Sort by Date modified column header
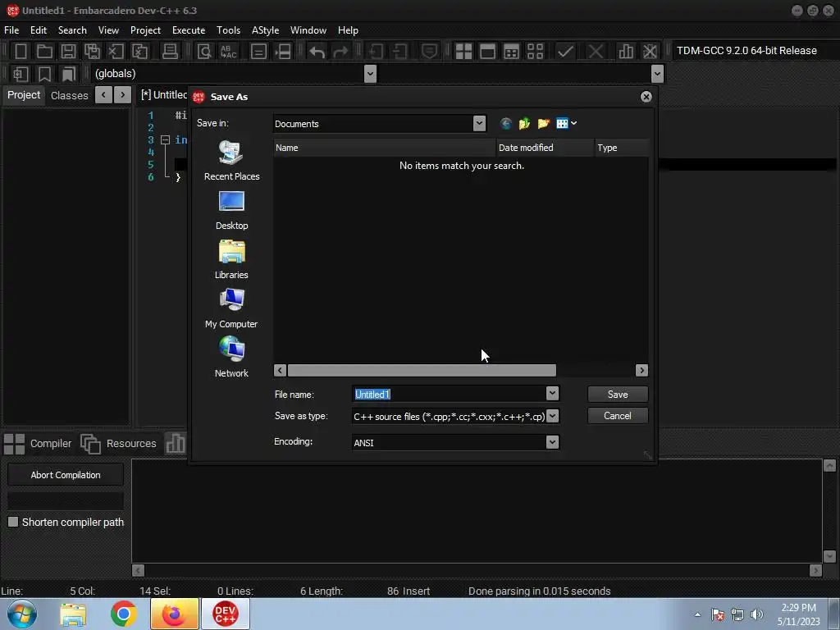The image size is (840, 630). [546, 148]
